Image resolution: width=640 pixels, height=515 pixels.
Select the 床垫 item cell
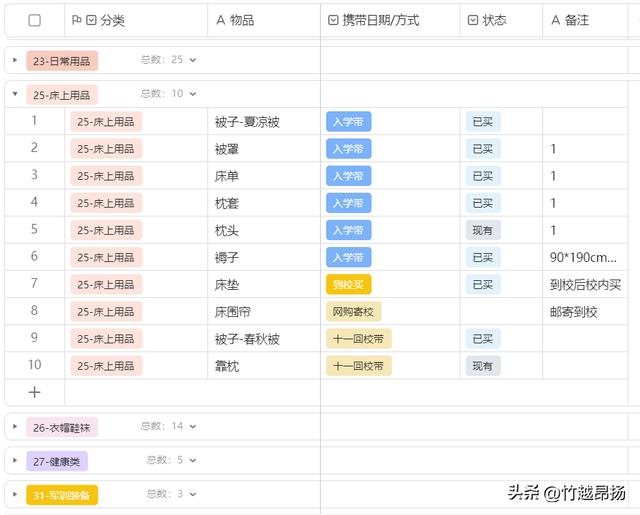(264, 284)
